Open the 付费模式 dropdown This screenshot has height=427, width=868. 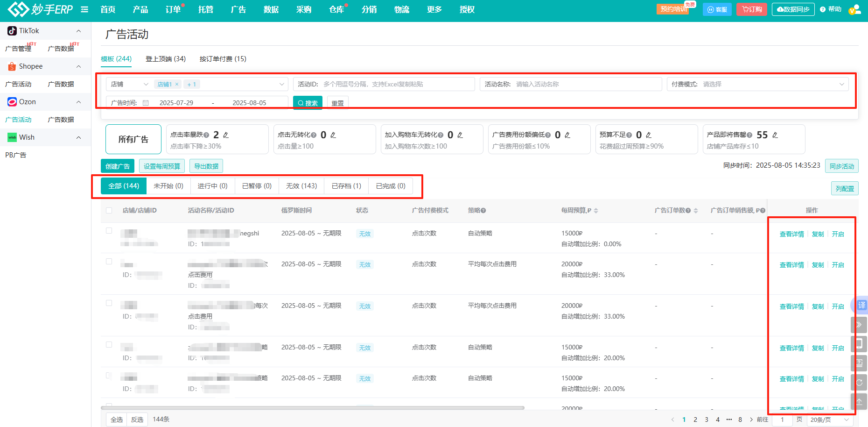point(757,84)
